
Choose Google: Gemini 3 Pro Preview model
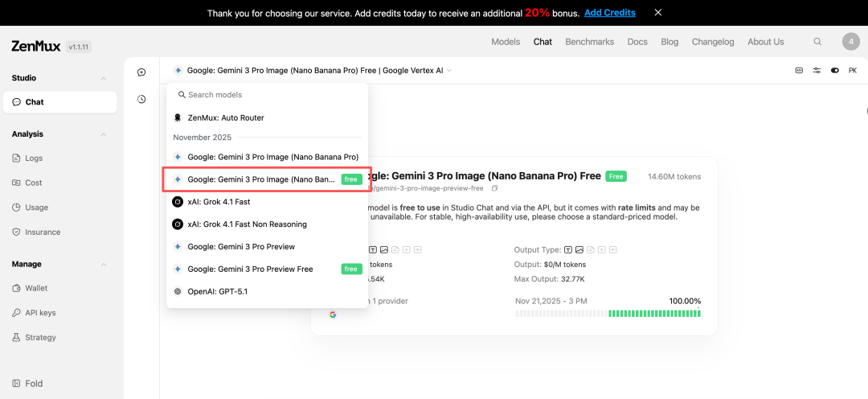click(268, 247)
